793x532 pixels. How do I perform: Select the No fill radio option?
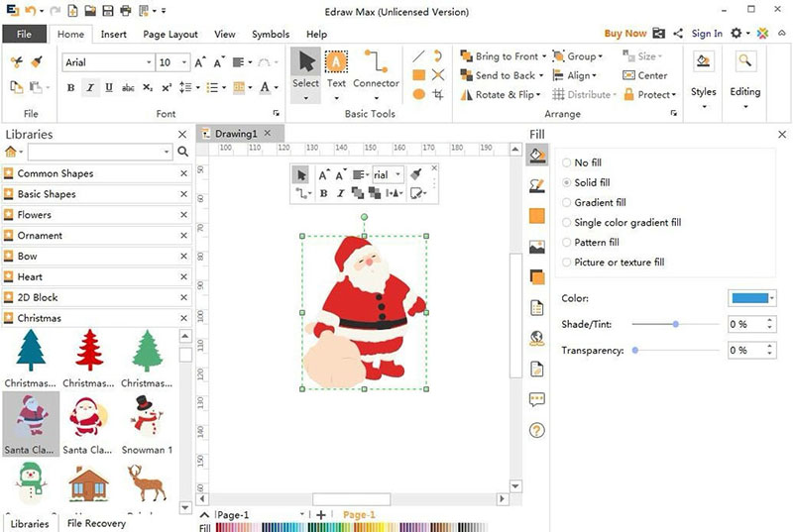click(x=566, y=162)
